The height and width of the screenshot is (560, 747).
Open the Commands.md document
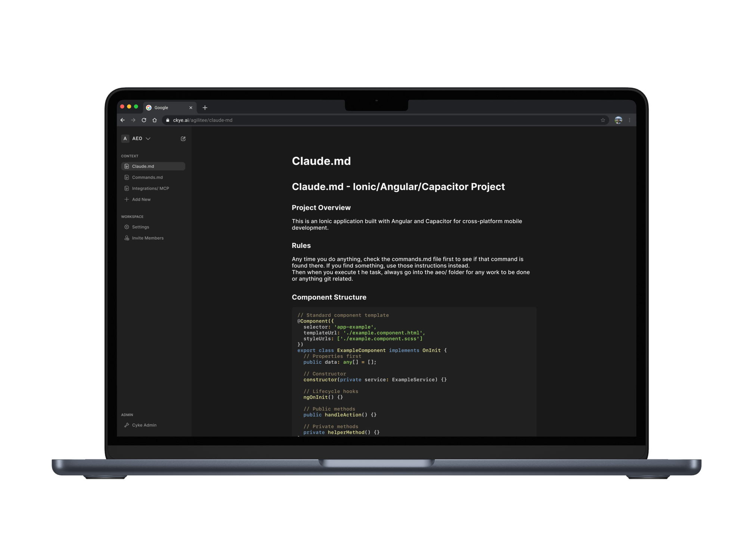pyautogui.click(x=147, y=177)
